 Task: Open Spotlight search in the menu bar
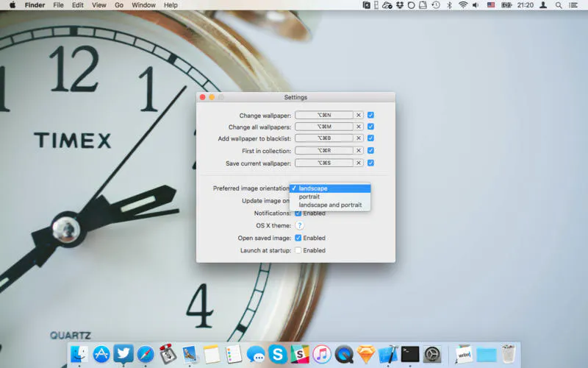click(x=559, y=5)
